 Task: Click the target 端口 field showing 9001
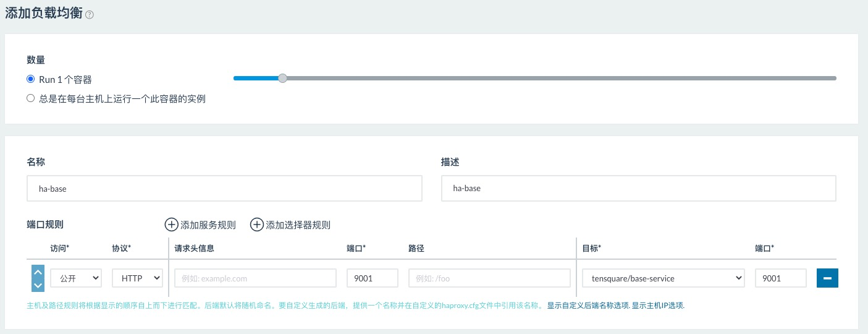pyautogui.click(x=781, y=278)
